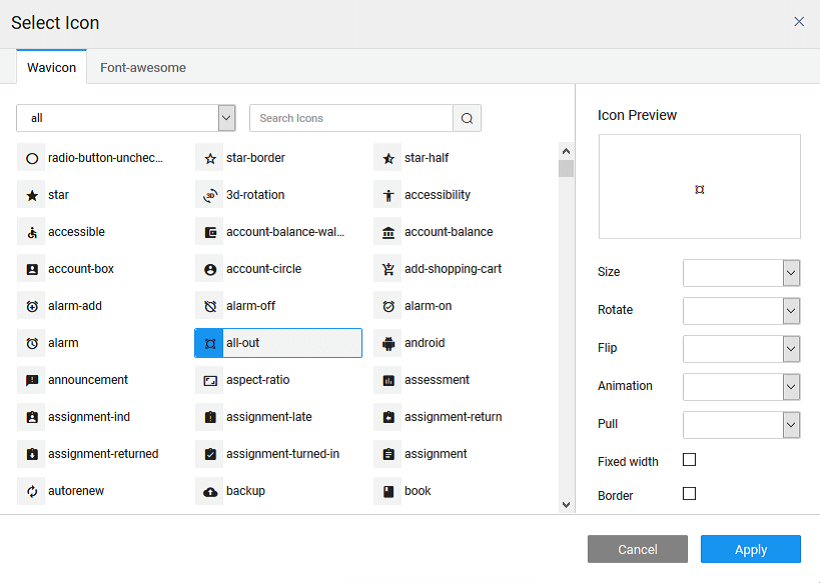Open the Animation dropdown
The image size is (820, 583).
coord(741,387)
